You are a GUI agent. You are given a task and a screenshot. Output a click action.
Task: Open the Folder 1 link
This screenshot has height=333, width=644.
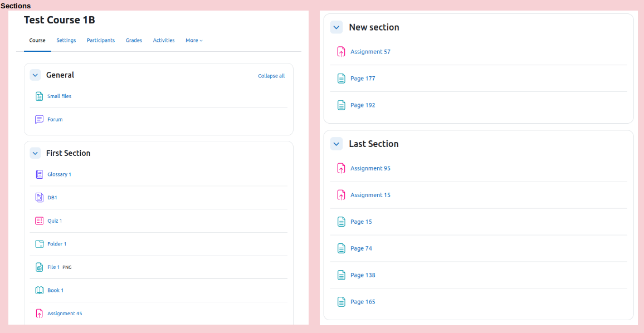tap(57, 244)
